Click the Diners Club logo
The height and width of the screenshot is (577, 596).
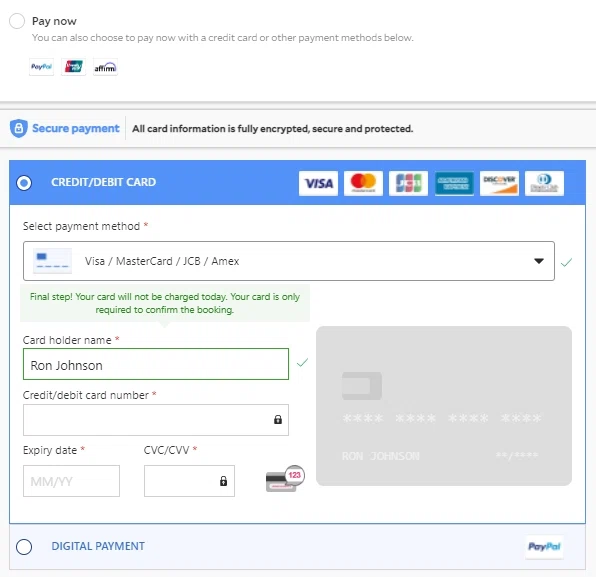tap(544, 183)
